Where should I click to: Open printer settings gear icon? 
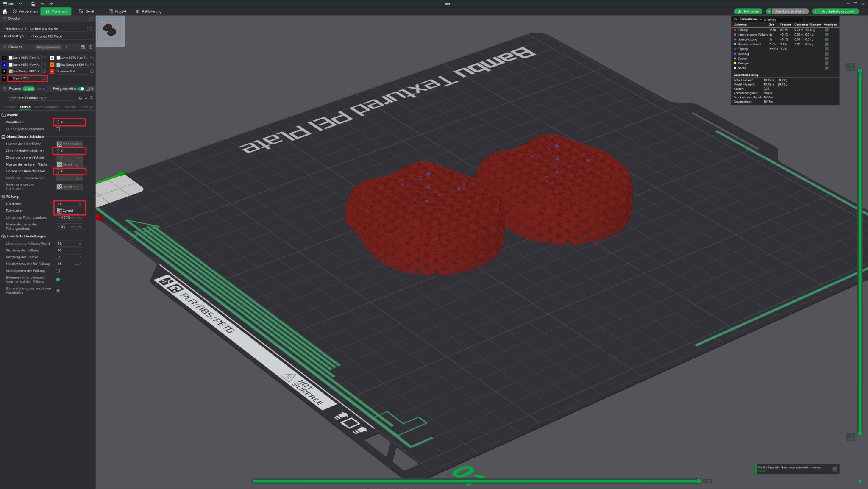click(90, 19)
